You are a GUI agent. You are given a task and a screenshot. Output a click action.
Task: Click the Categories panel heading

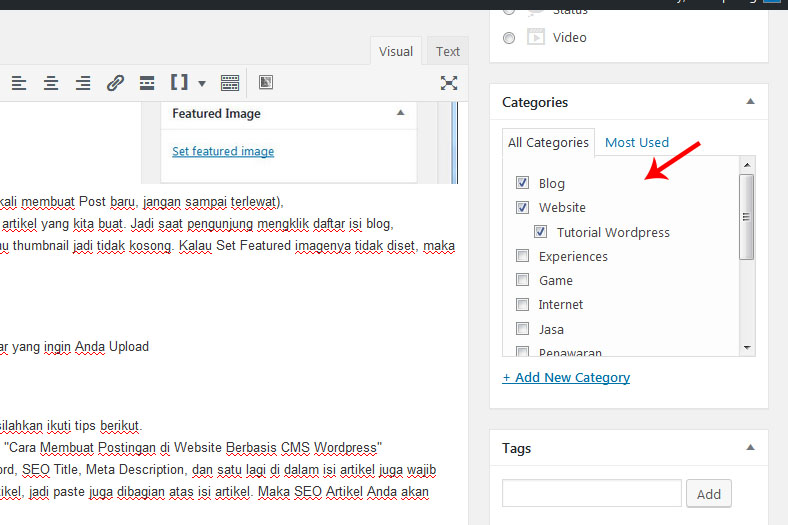pos(535,102)
